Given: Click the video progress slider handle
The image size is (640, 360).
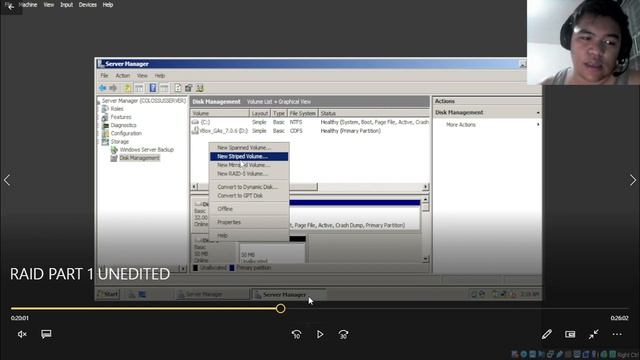Looking at the screenshot, I should point(280,309).
